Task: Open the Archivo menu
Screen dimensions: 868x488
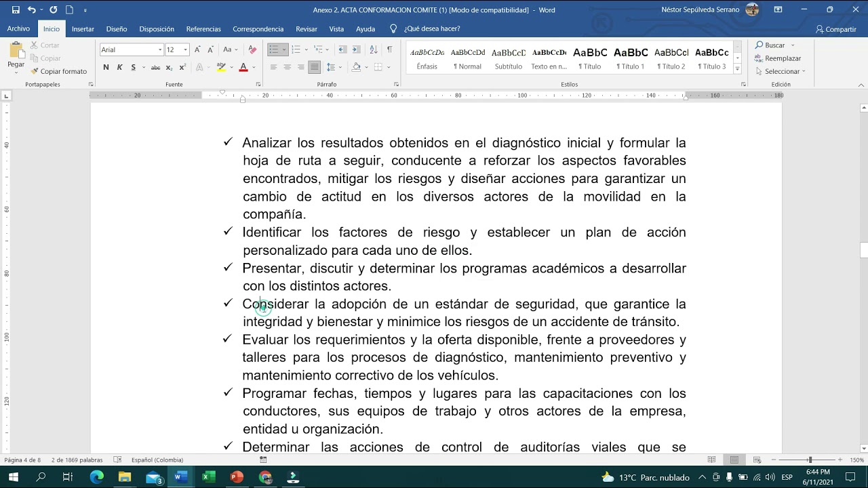Action: pyautogui.click(x=18, y=29)
